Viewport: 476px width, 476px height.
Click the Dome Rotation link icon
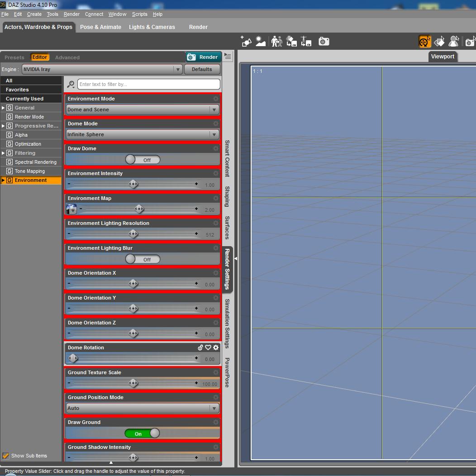pyautogui.click(x=200, y=347)
